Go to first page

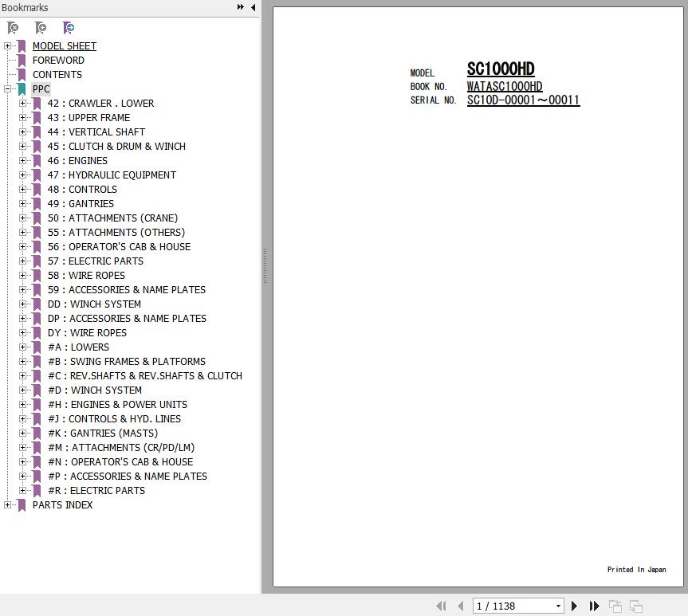[x=441, y=606]
